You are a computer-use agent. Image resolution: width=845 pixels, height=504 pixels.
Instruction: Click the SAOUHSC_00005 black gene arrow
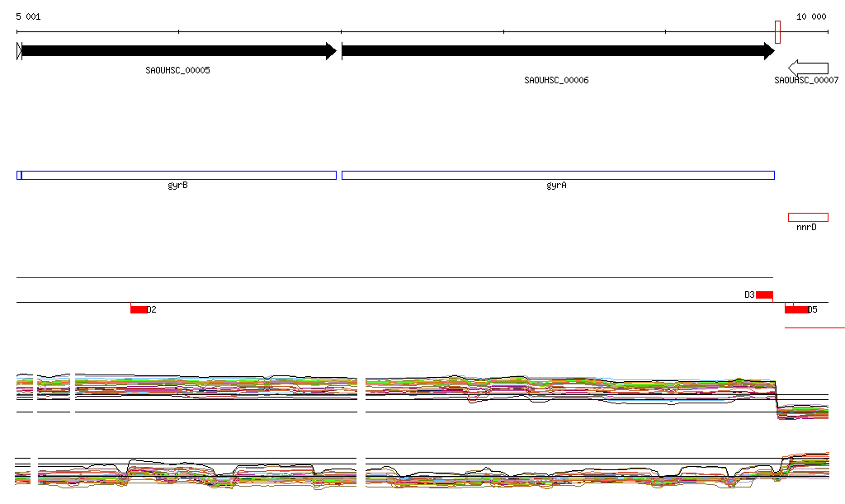point(179,51)
